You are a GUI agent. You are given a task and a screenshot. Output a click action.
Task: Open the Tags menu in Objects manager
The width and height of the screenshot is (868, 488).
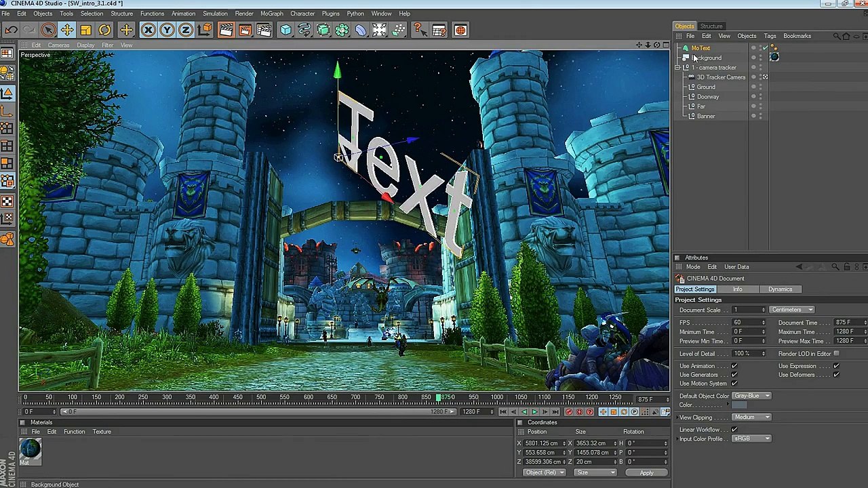pyautogui.click(x=770, y=36)
